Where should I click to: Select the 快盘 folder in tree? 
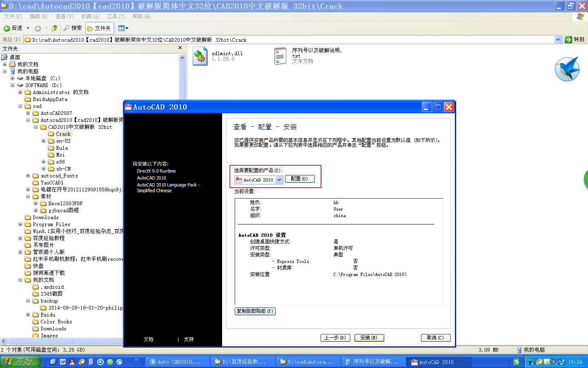38,266
